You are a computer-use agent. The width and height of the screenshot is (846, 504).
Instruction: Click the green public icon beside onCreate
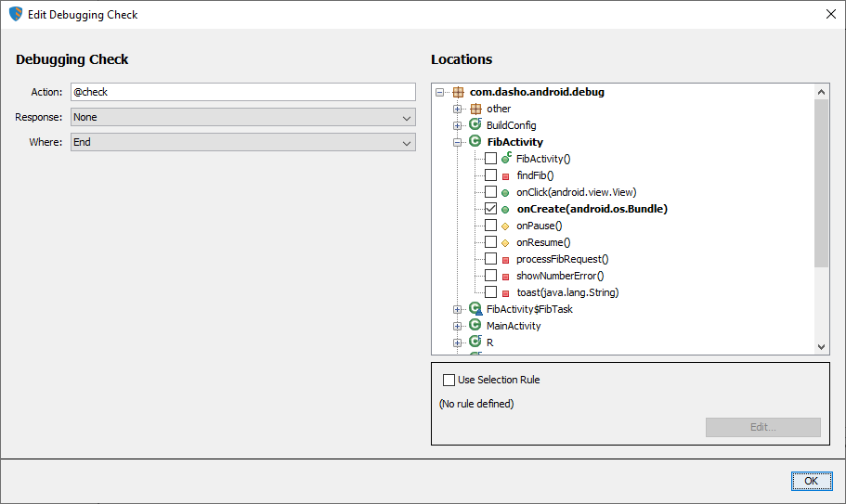505,210
